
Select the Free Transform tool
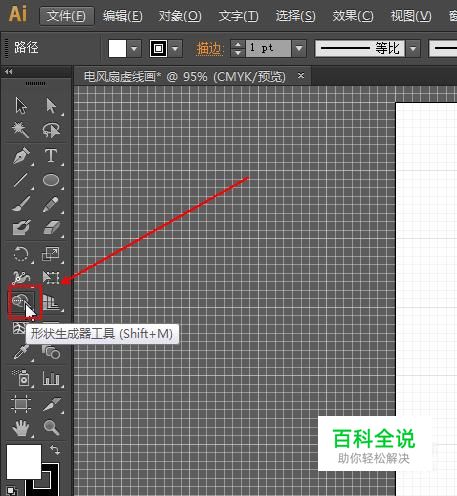coord(51,277)
